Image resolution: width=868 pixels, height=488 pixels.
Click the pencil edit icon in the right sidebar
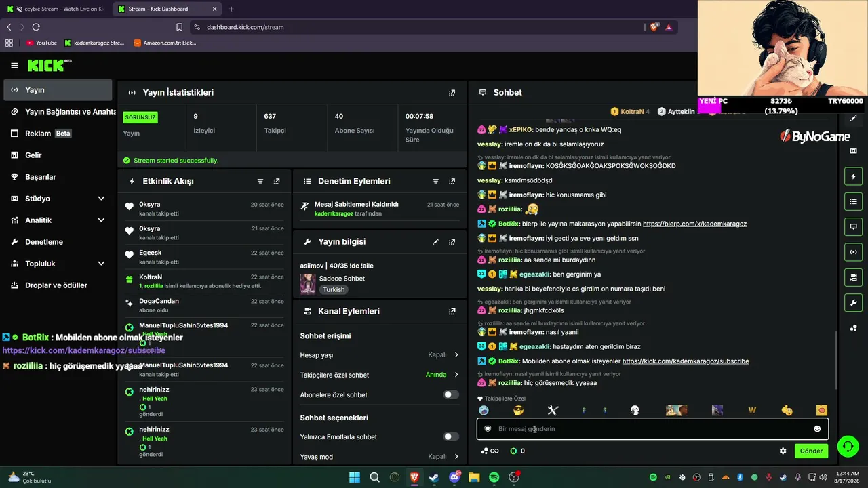(x=853, y=118)
